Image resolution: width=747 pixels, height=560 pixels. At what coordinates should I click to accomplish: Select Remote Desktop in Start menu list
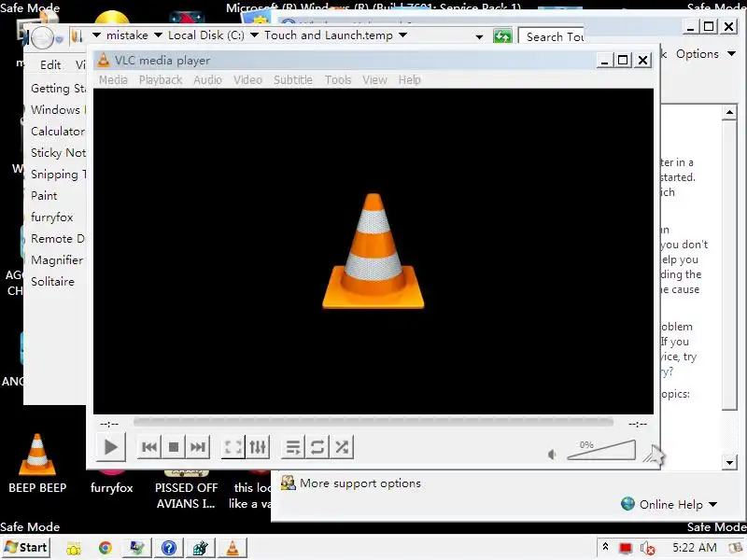[56, 239]
